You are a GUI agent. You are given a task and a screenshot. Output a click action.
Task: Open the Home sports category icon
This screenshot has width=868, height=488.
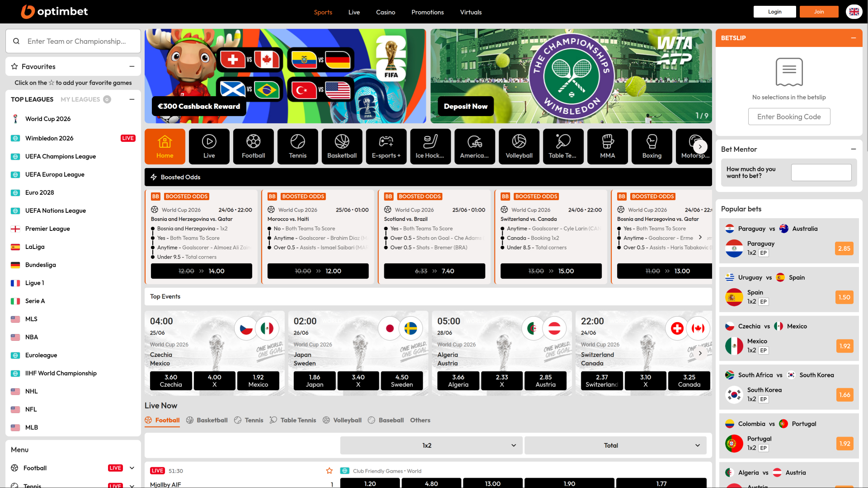pos(165,146)
